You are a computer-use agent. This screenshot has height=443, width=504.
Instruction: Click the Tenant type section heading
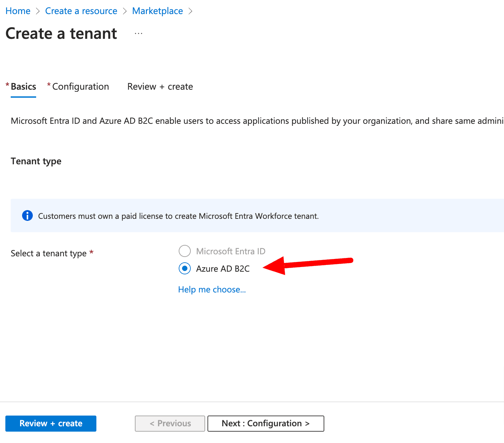(x=36, y=161)
